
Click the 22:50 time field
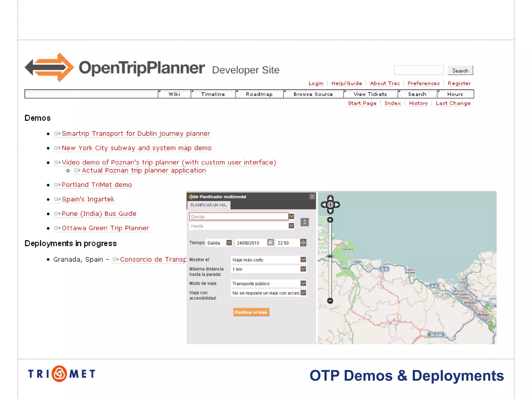coord(287,243)
